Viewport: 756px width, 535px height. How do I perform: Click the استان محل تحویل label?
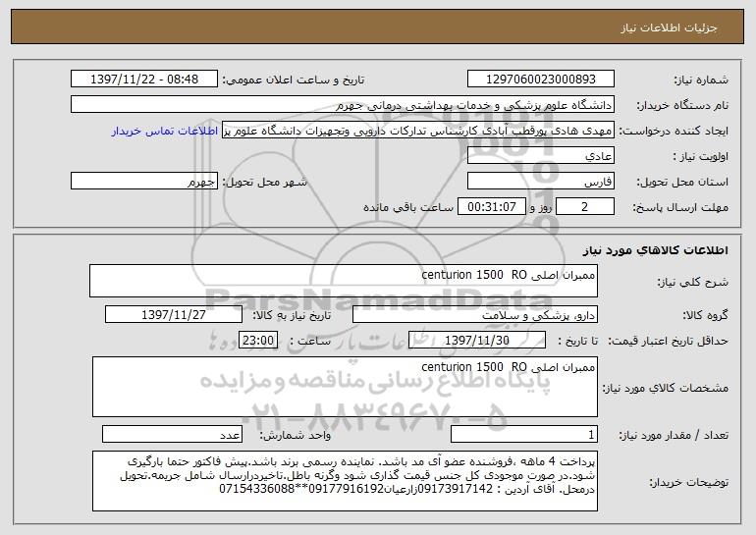coord(682,183)
